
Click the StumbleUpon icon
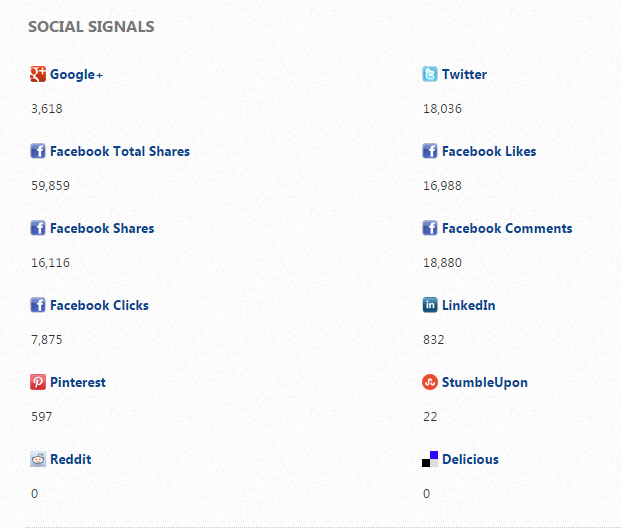pyautogui.click(x=430, y=382)
